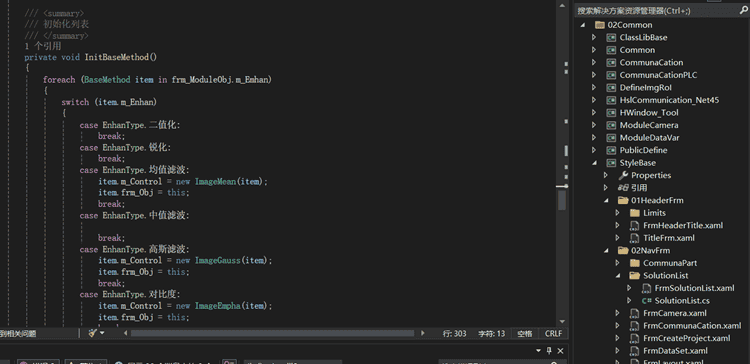
Task: Click the ModuleDataVar project icon
Action: (611, 138)
